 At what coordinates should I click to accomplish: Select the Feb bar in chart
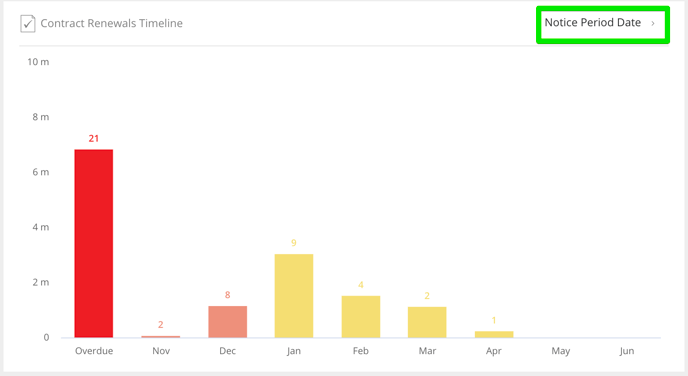[361, 317]
